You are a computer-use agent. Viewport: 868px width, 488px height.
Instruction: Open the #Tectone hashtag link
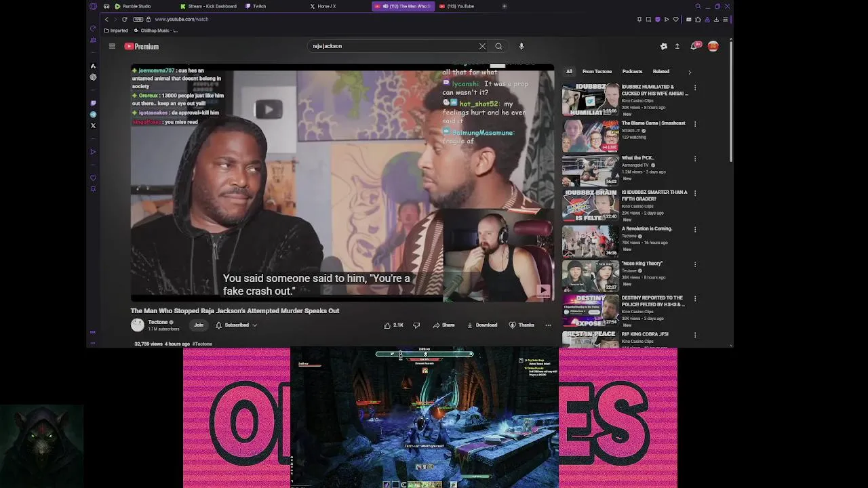coord(202,344)
